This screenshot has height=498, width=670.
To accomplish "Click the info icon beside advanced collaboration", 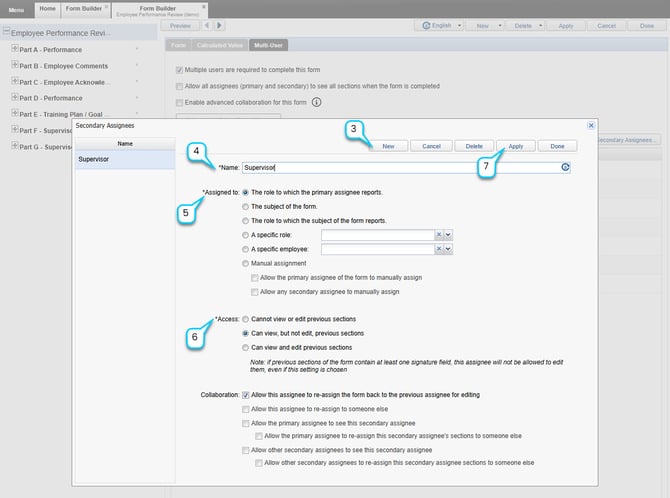I will 316,102.
